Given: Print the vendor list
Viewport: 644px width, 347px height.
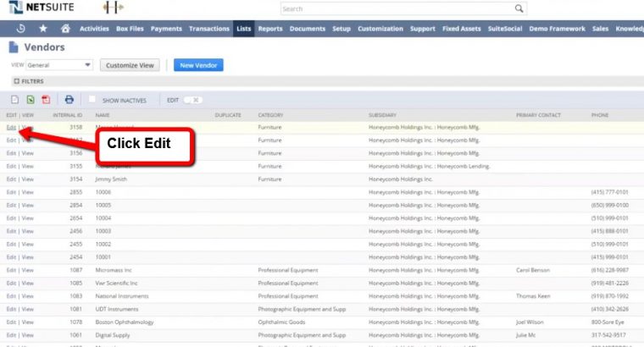Looking at the screenshot, I should 69,99.
